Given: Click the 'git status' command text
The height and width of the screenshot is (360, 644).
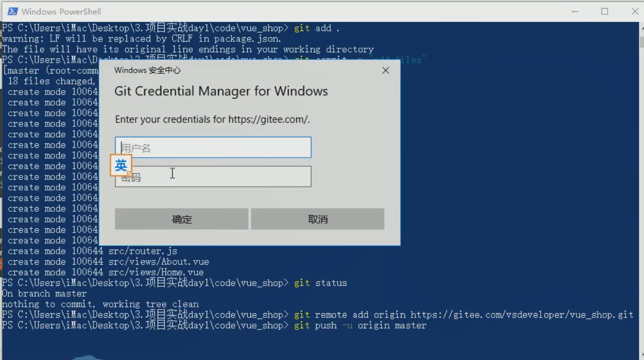Looking at the screenshot, I should [x=320, y=283].
